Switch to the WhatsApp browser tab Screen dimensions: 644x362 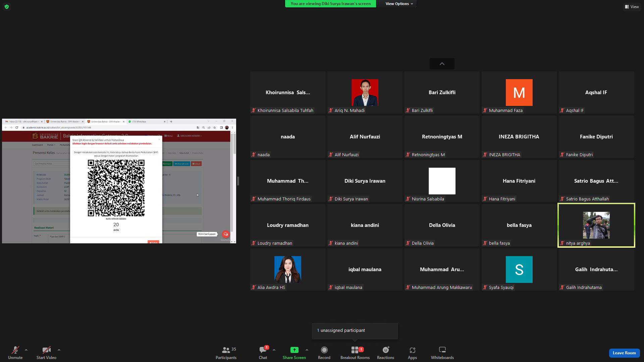tap(147, 122)
